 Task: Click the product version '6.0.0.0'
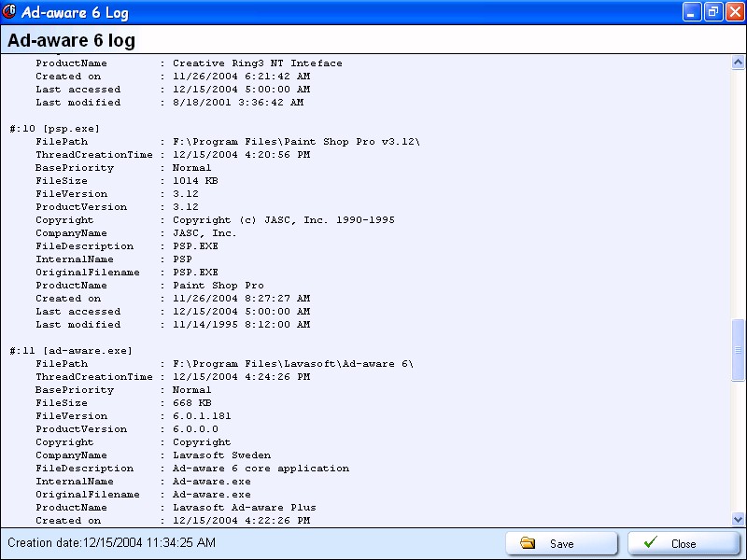(x=195, y=429)
